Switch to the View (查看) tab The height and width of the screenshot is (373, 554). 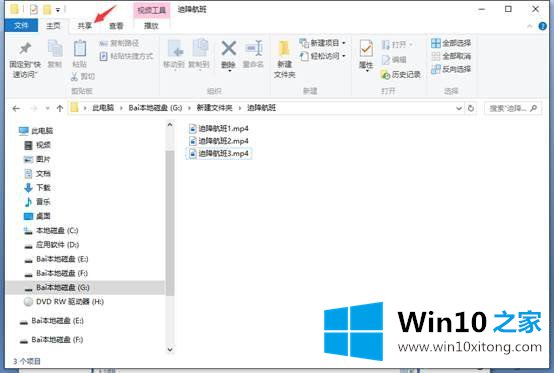pyautogui.click(x=116, y=26)
